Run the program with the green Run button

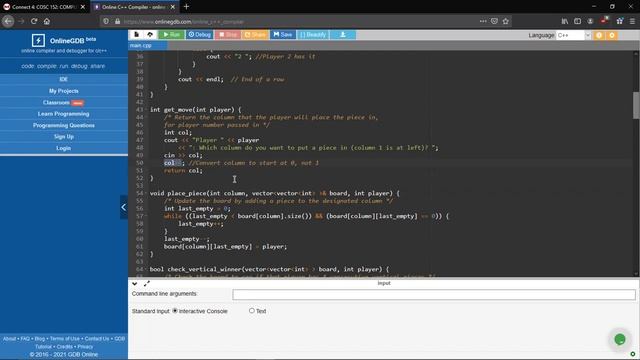point(171,35)
